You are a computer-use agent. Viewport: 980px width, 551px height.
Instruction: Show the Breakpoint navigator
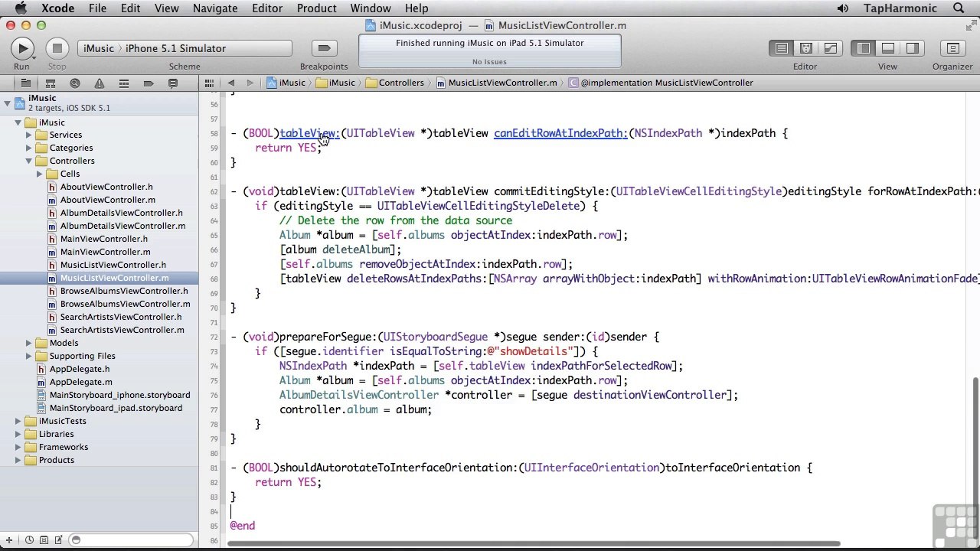148,83
